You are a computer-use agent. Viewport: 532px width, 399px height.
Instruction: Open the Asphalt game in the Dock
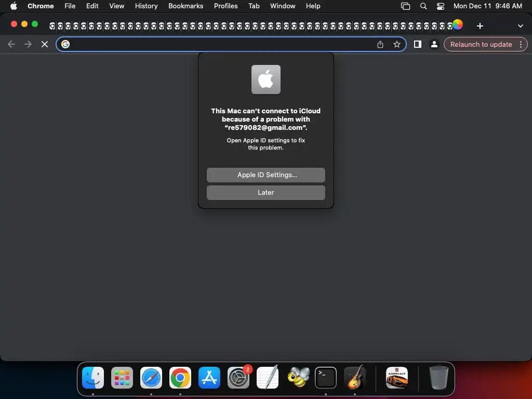pyautogui.click(x=397, y=378)
